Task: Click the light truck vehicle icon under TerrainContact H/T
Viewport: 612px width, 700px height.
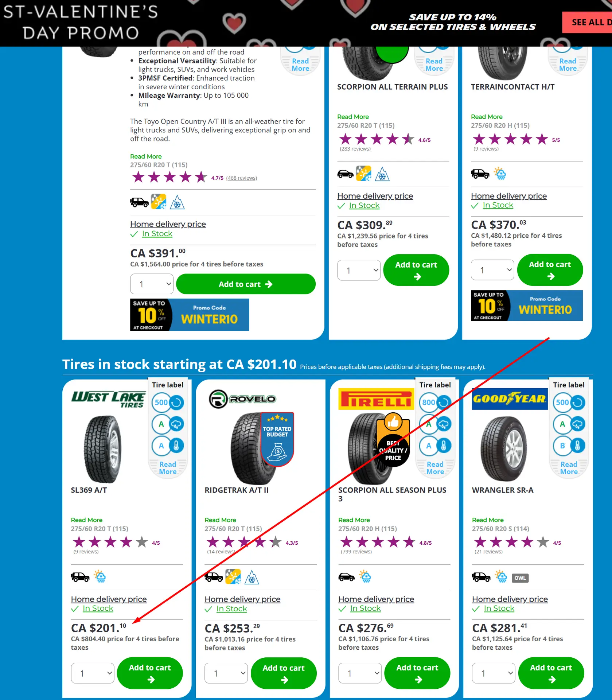Action: point(480,174)
